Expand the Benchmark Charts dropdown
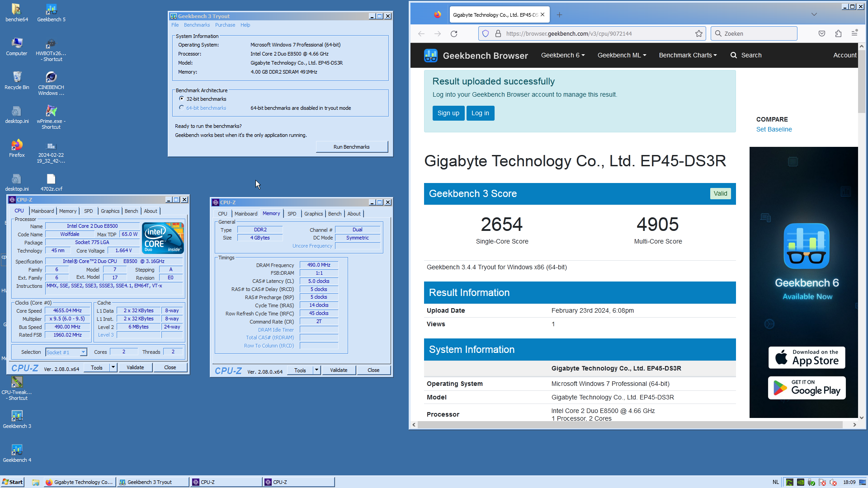This screenshot has height=488, width=868. (x=688, y=55)
